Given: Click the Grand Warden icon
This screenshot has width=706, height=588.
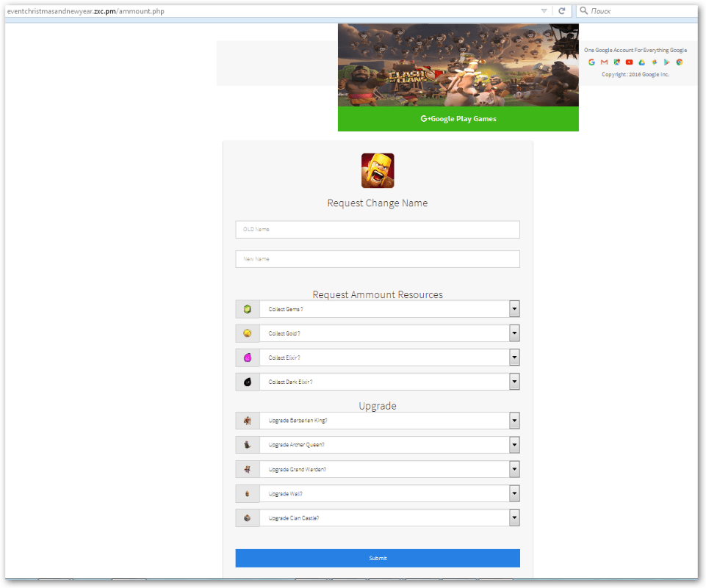Looking at the screenshot, I should tap(247, 469).
